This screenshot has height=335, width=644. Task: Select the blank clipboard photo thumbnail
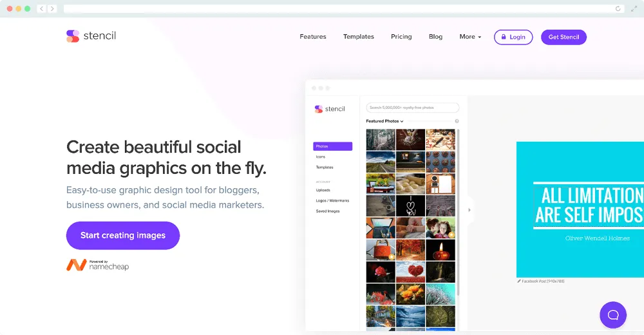[440, 184]
